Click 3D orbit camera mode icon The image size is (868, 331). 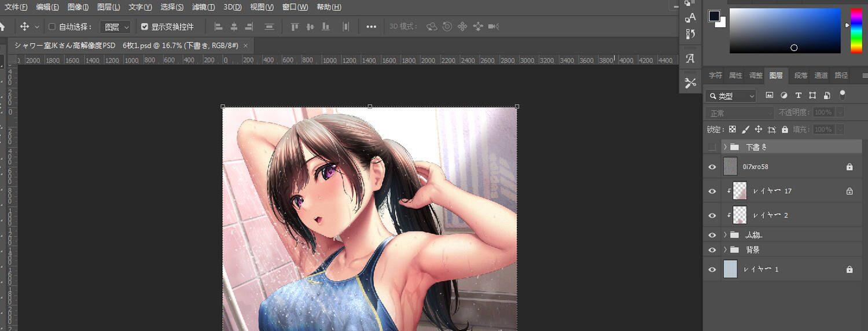432,27
